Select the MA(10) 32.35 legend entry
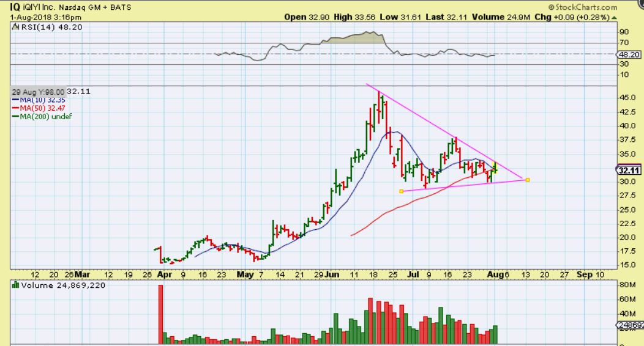 (39, 100)
